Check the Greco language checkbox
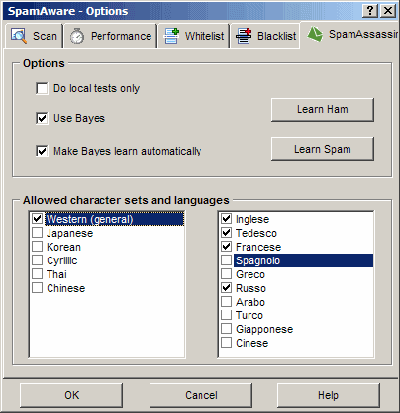 point(227,274)
